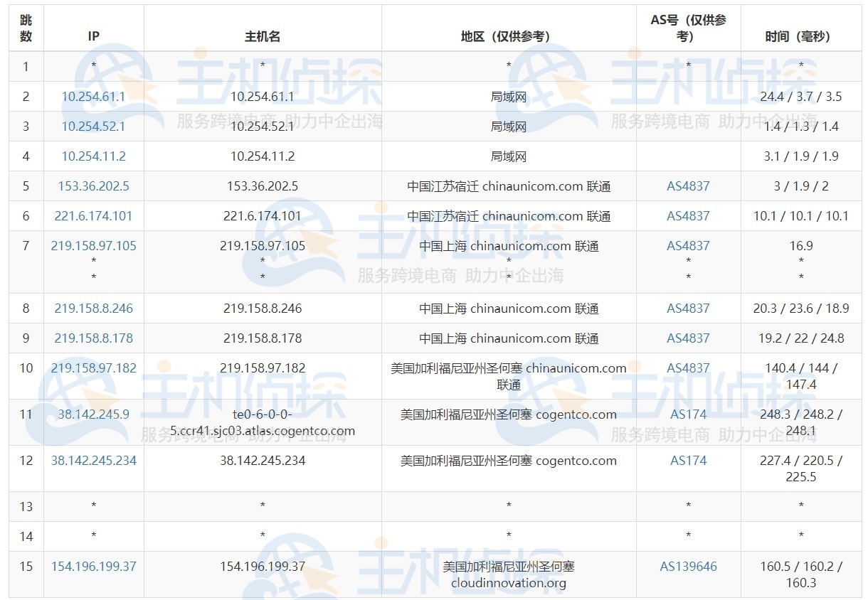Click the AS号 column header
This screenshot has width=868, height=600.
(x=688, y=28)
